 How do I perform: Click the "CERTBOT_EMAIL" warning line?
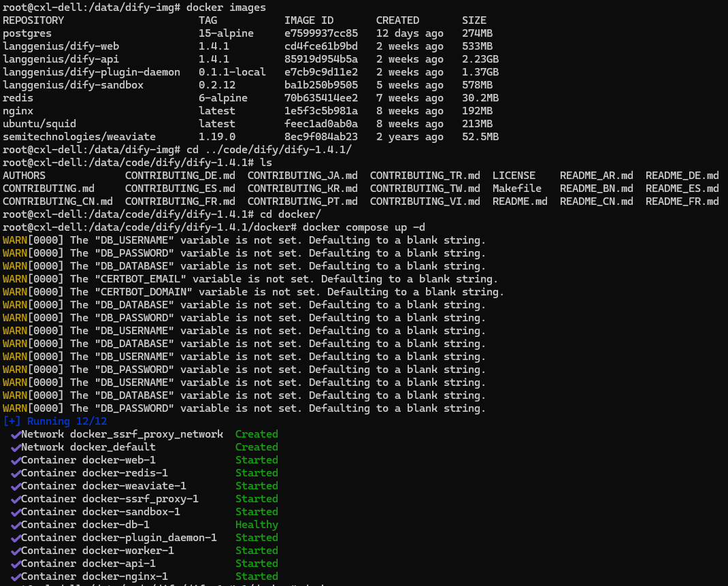[250, 279]
